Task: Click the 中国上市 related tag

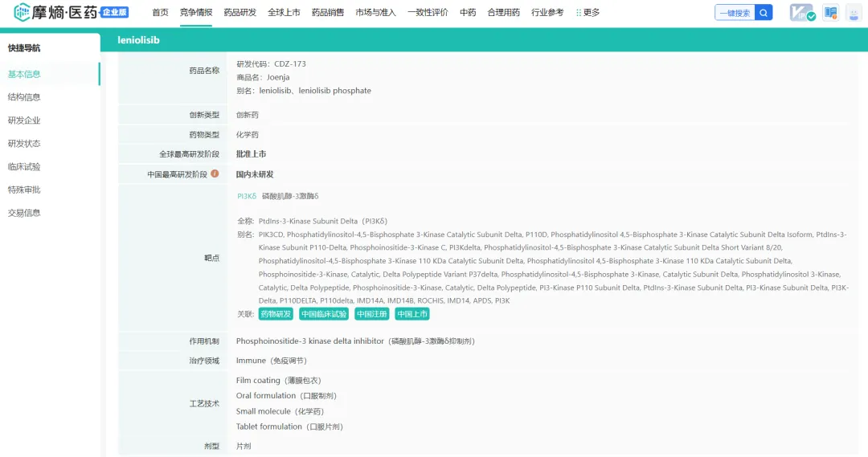Action: [411, 314]
